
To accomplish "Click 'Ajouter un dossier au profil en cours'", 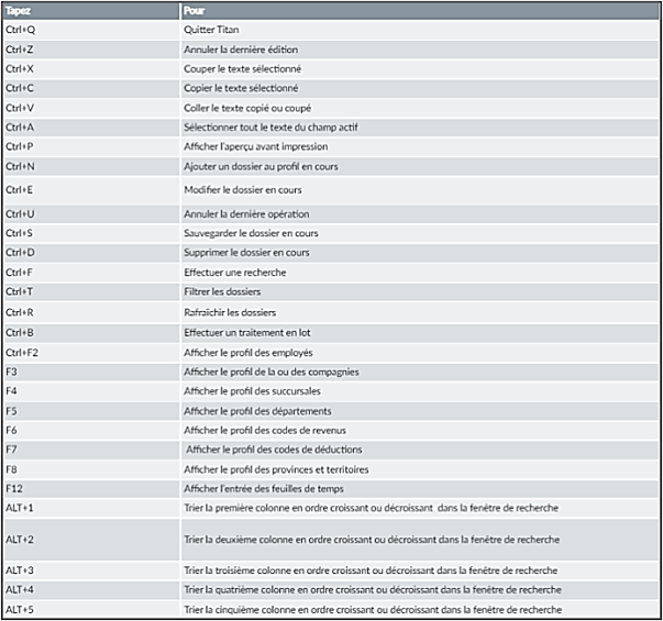I will 261,167.
